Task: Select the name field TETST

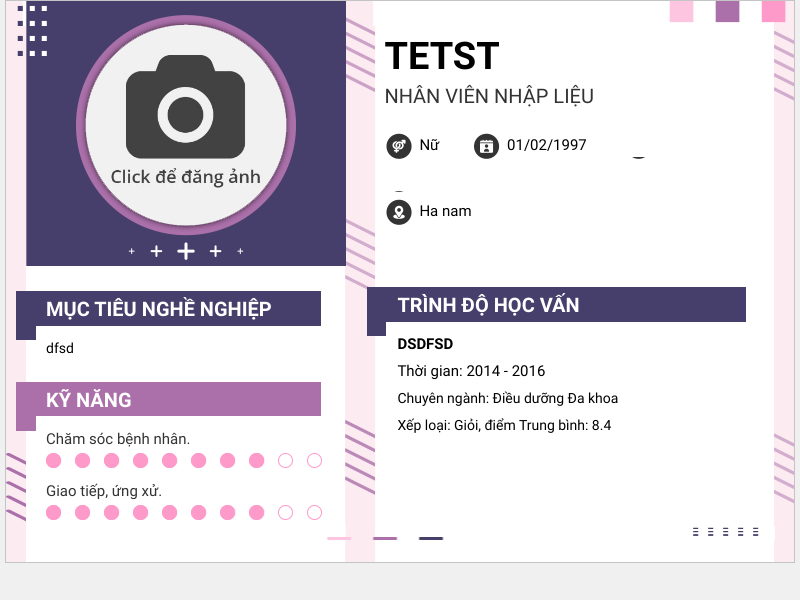Action: pyautogui.click(x=441, y=56)
